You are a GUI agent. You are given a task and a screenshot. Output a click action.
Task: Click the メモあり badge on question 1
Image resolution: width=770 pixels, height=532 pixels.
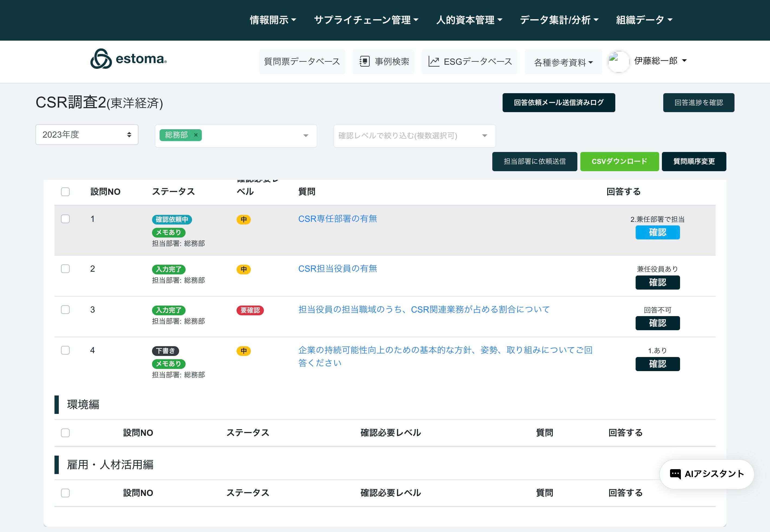tap(169, 232)
